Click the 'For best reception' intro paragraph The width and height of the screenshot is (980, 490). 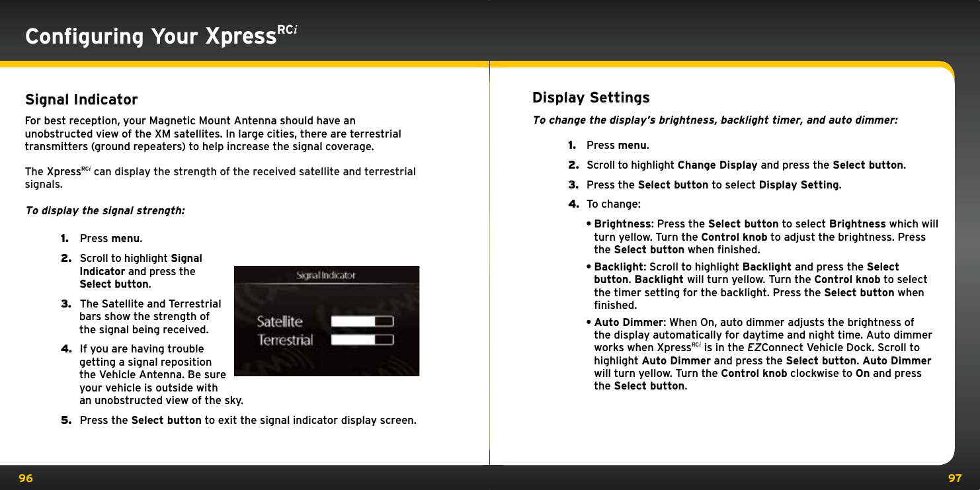click(x=213, y=134)
